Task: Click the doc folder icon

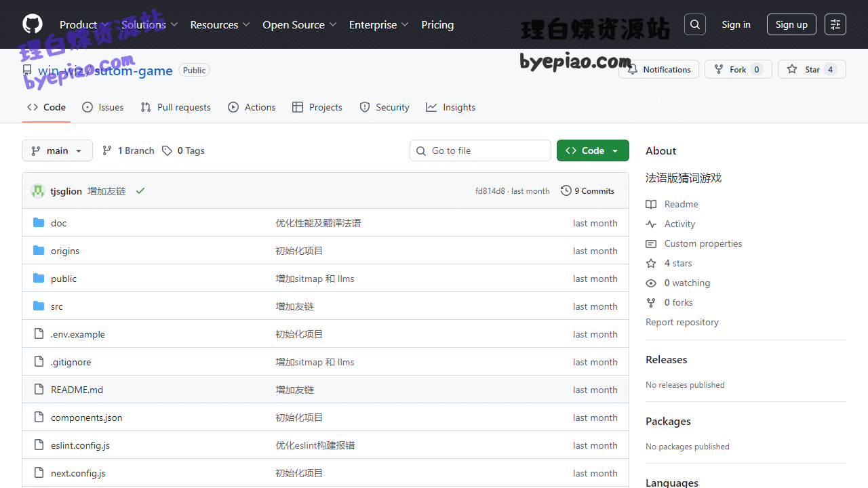Action: [x=39, y=223]
